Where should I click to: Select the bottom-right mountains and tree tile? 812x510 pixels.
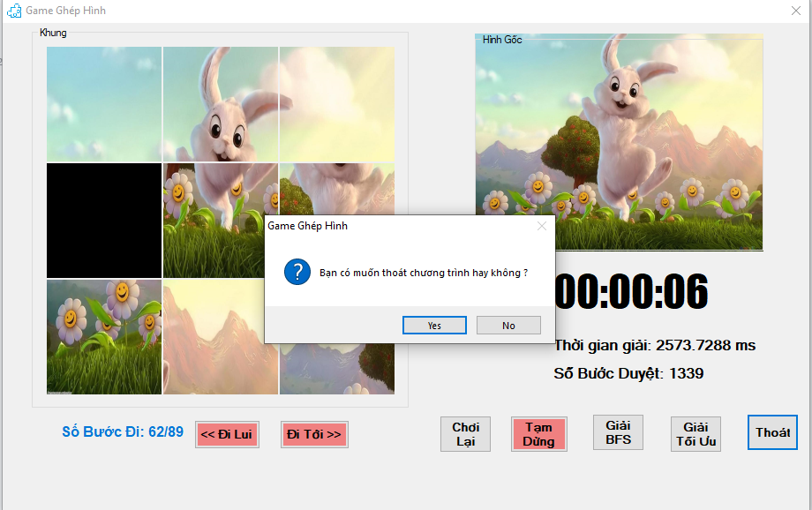337,369
